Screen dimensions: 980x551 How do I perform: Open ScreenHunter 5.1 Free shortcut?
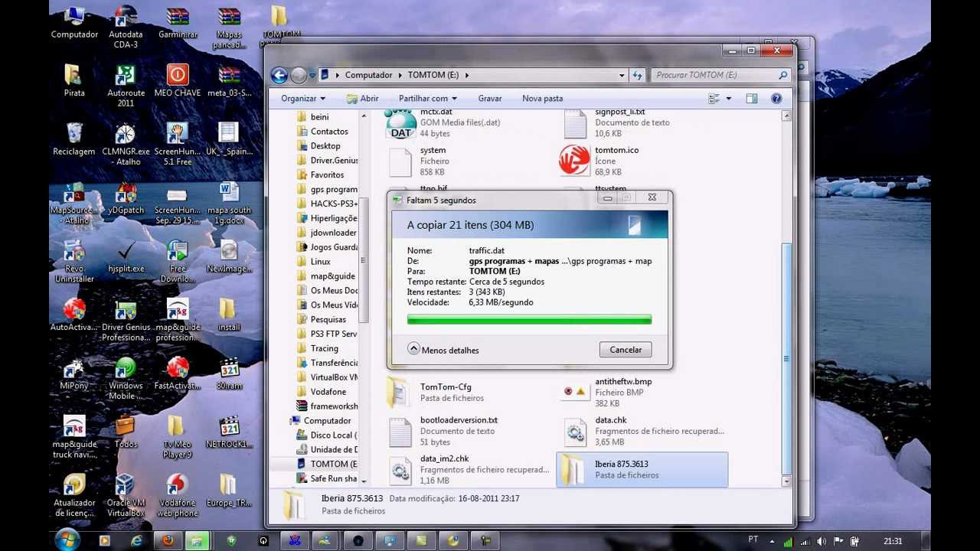coord(178,144)
